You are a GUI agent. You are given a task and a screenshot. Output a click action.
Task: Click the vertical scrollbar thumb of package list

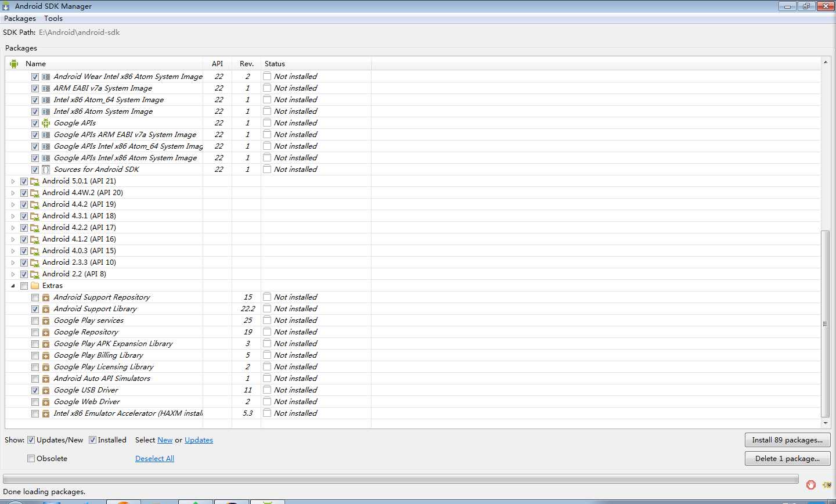(x=825, y=323)
